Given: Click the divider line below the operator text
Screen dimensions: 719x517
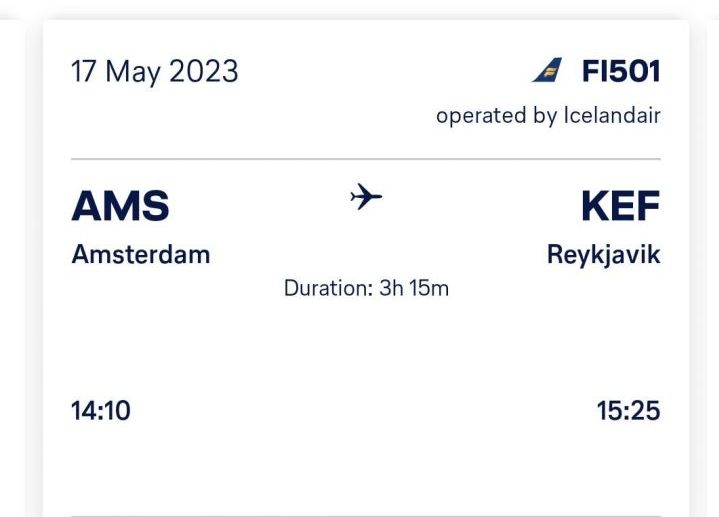Looking at the screenshot, I should (366, 159).
